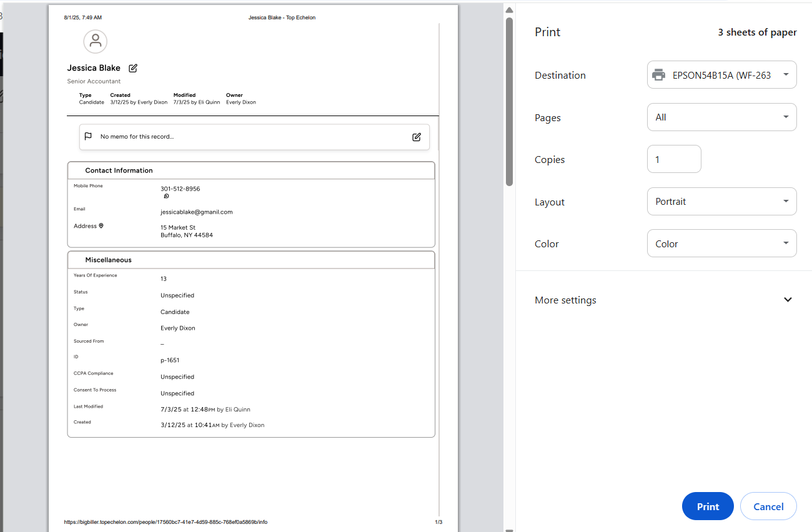This screenshot has height=532, width=812.
Task: Click Last Modified 7/3/25 at 12:48PM entry
Action: pos(205,410)
